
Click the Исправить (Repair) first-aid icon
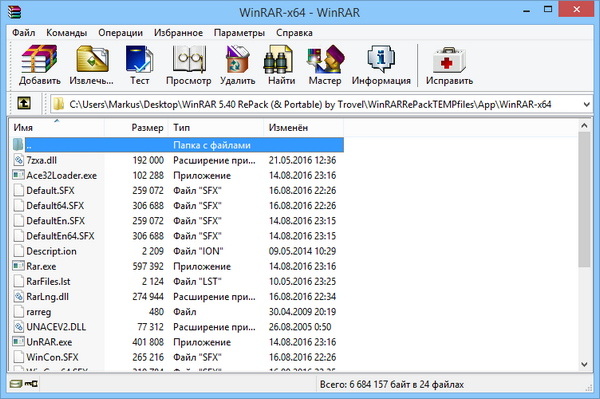pyautogui.click(x=449, y=60)
